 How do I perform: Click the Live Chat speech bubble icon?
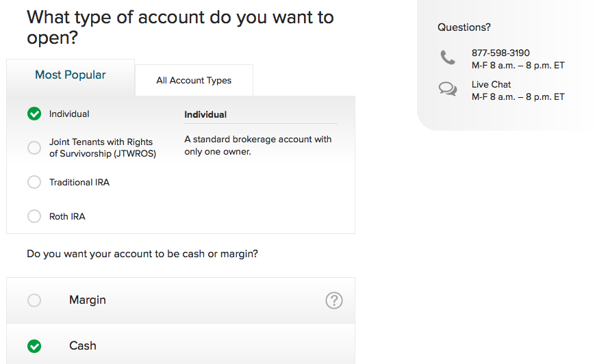[448, 89]
